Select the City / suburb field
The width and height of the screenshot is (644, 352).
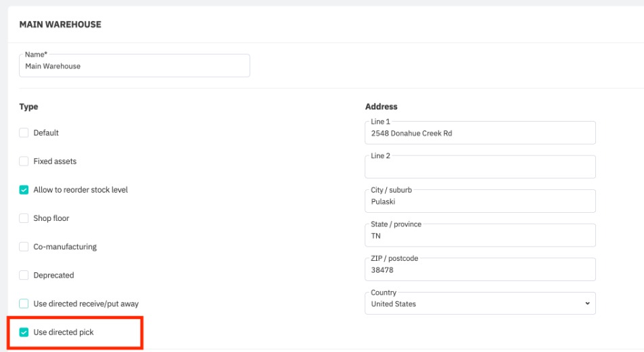(480, 201)
